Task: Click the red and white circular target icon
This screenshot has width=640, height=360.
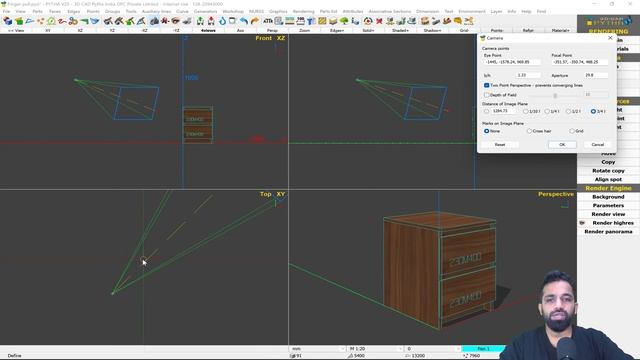Action: tap(368, 21)
